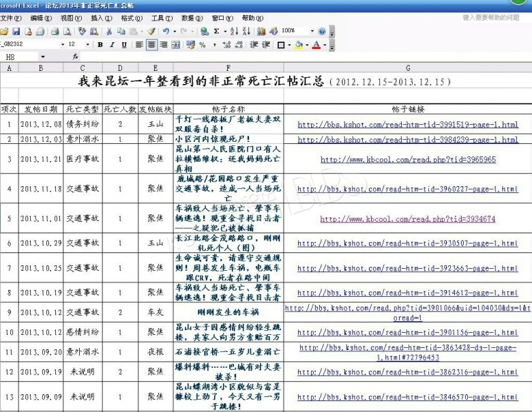532x412 pixels.
Task: Open the 插入 (Insert) menu
Action: (102, 18)
